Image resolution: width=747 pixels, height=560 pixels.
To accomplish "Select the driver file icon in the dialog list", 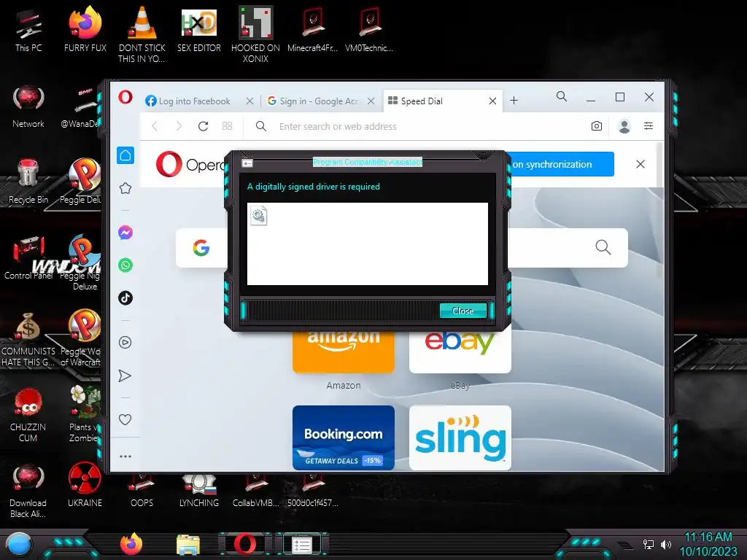I will 259,216.
